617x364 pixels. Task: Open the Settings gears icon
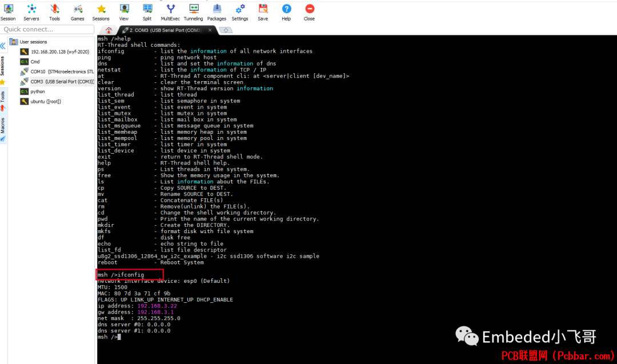(239, 12)
